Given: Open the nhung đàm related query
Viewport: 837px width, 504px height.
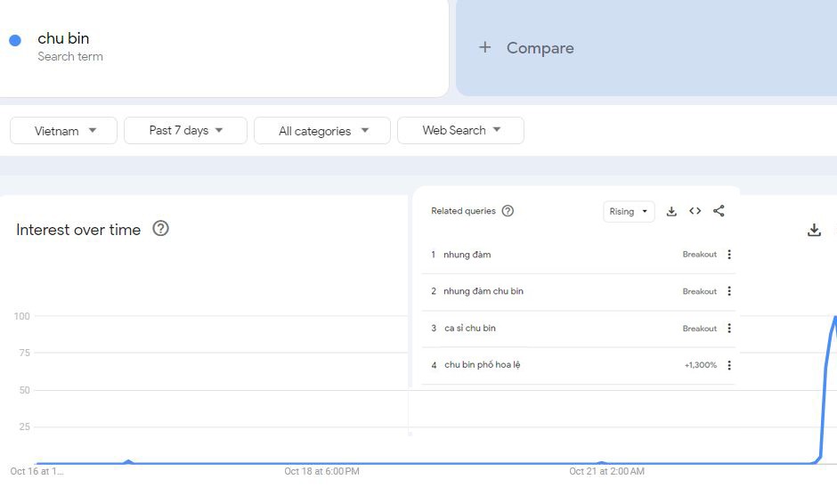Looking at the screenshot, I should point(467,255).
